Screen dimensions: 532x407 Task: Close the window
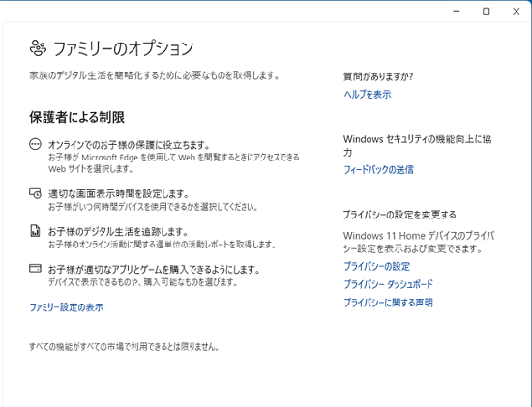pos(517,12)
